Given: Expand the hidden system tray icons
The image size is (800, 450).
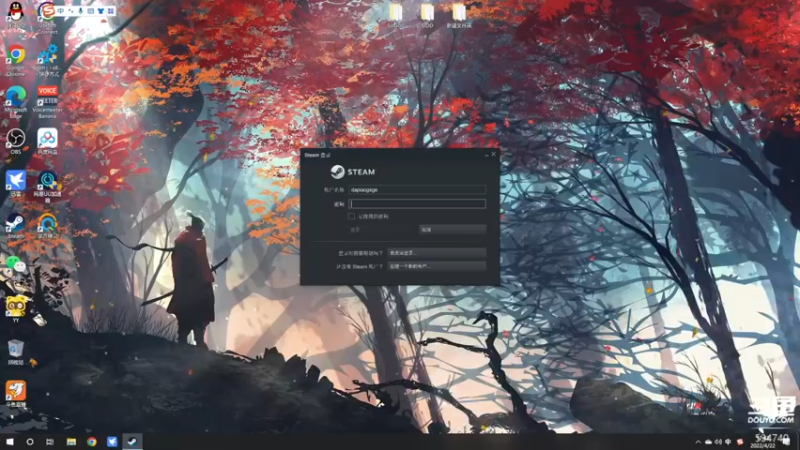Looking at the screenshot, I should coord(698,442).
